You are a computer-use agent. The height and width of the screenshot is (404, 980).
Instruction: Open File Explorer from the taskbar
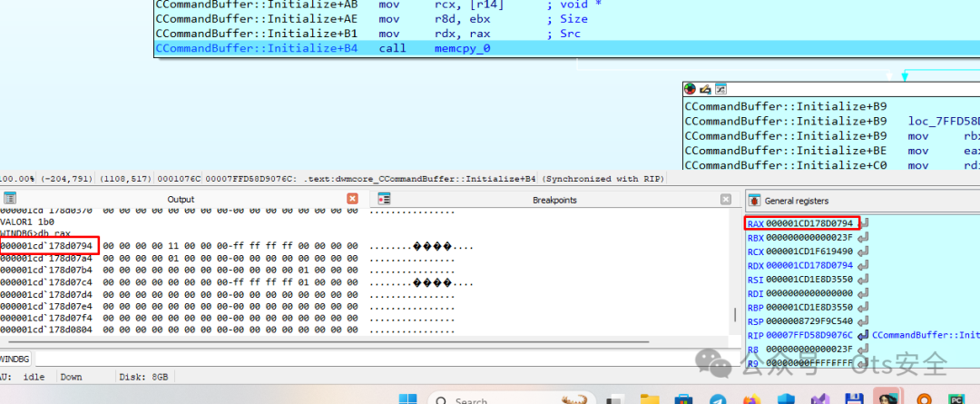650,399
